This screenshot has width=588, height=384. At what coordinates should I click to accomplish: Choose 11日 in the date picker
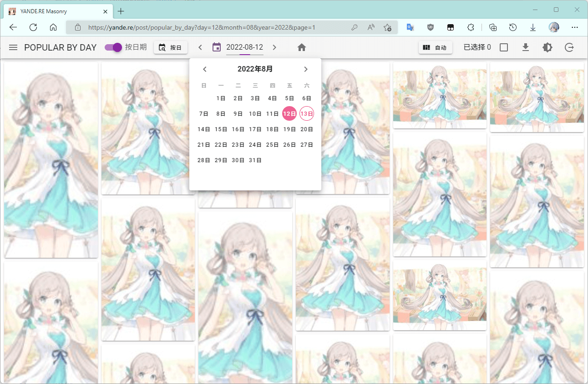pos(273,114)
